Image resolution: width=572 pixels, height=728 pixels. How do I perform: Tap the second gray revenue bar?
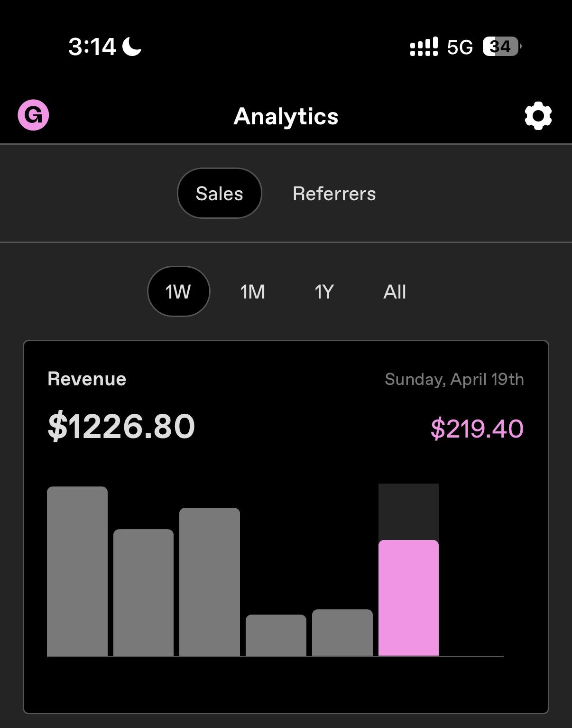[x=143, y=592]
